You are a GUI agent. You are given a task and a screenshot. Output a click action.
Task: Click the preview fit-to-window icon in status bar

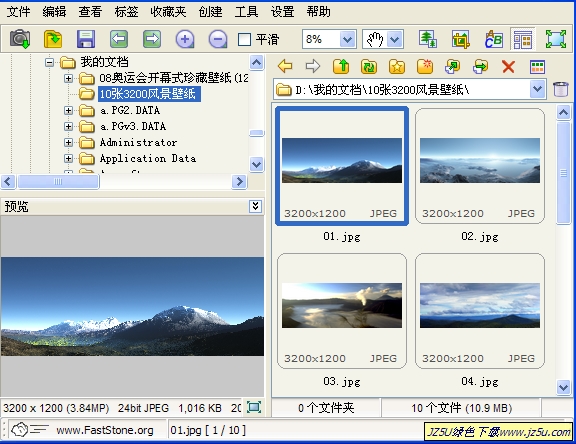(x=254, y=407)
